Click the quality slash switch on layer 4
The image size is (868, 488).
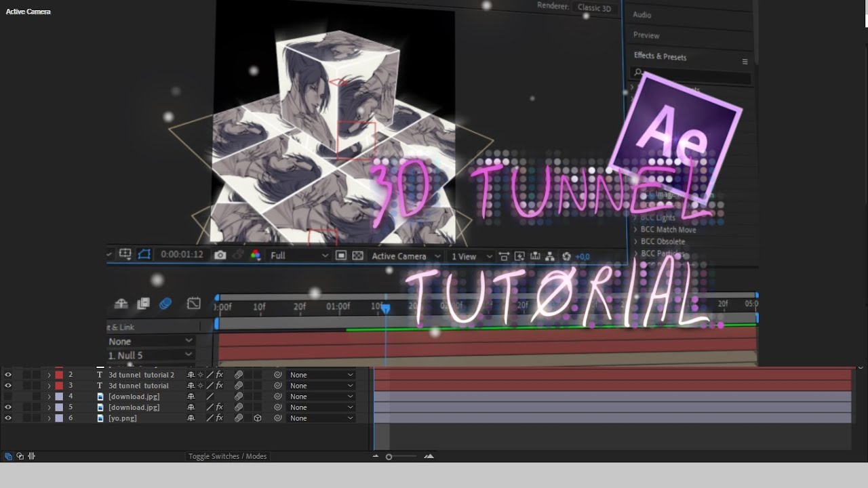pyautogui.click(x=210, y=396)
